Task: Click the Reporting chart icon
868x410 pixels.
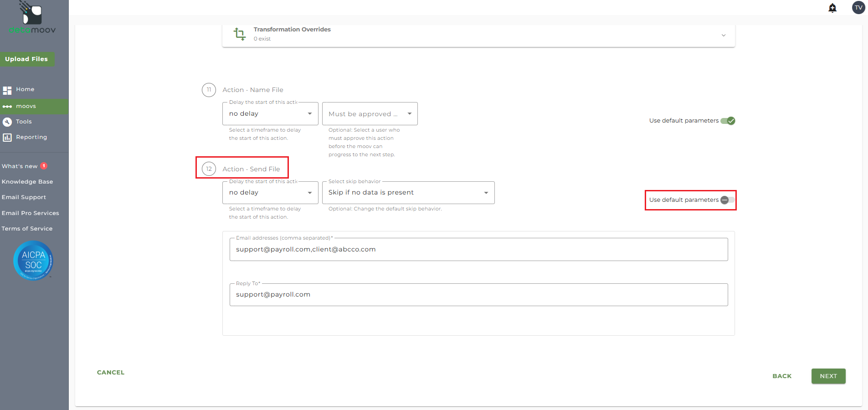Action: pyautogui.click(x=7, y=137)
